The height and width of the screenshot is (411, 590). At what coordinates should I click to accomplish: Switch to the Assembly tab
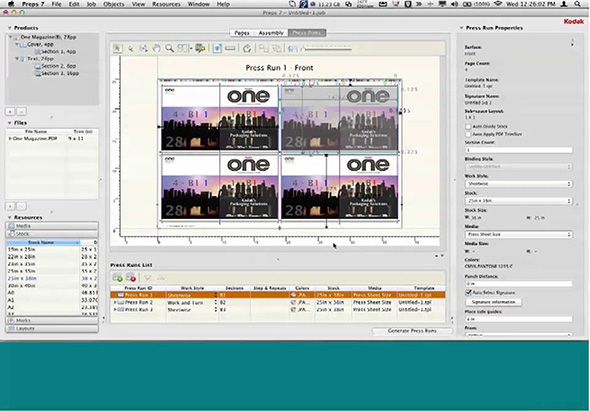pos(271,33)
